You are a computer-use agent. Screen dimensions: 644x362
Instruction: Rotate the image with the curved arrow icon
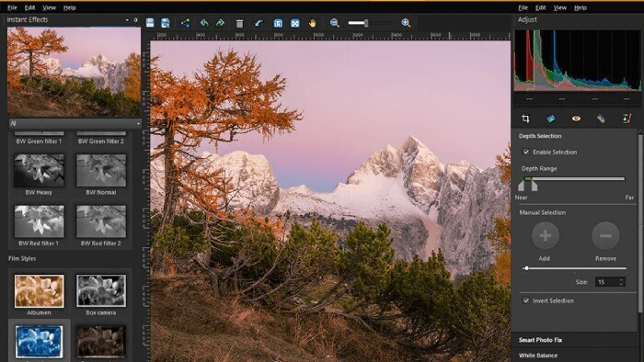259,23
